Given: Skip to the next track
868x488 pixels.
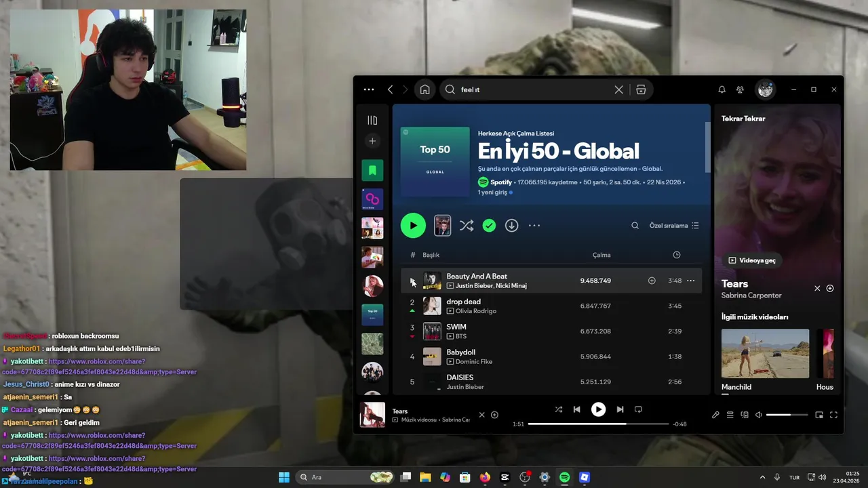Looking at the screenshot, I should pos(620,409).
